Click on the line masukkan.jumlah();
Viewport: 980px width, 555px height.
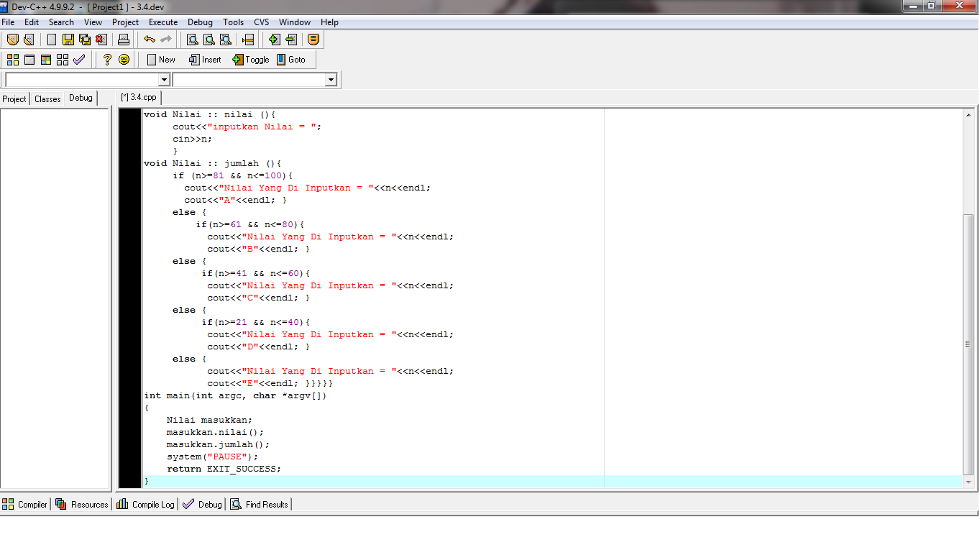point(218,444)
